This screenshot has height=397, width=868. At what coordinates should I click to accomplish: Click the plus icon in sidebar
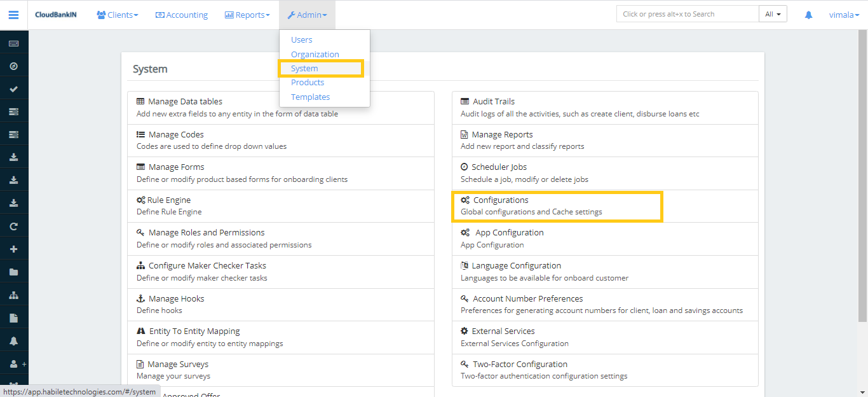coord(13,249)
